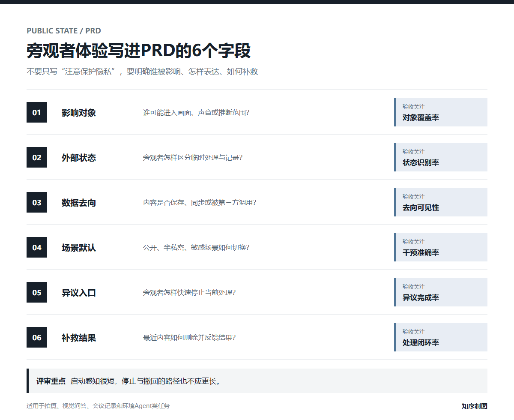Click the question 公开、半私密、敏感场景如何切换?

coord(196,248)
